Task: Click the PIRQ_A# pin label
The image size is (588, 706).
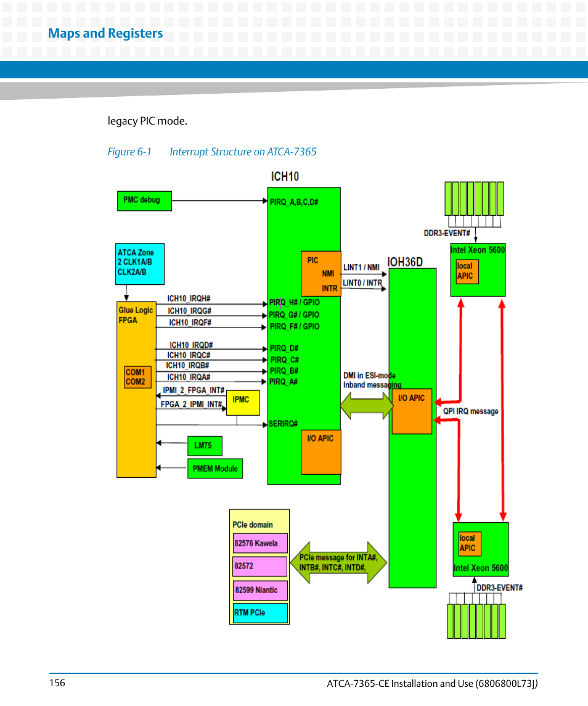Action: click(x=283, y=382)
